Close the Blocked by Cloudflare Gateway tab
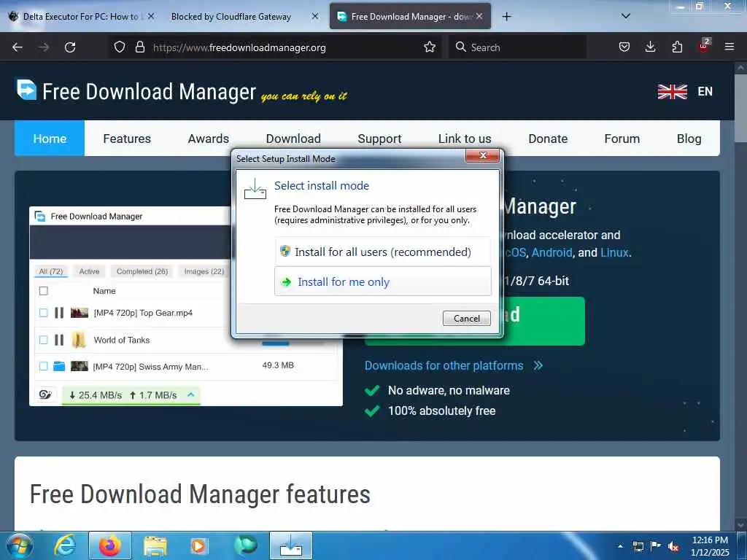 (x=315, y=16)
